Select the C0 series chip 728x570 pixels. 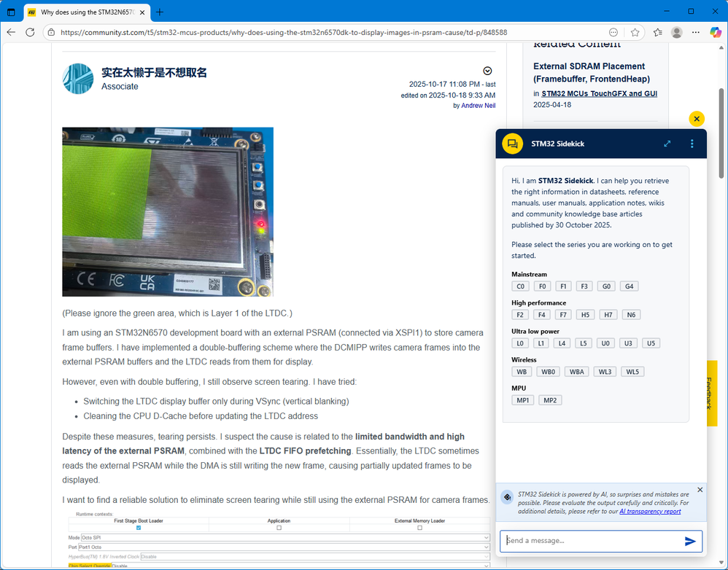pos(520,286)
